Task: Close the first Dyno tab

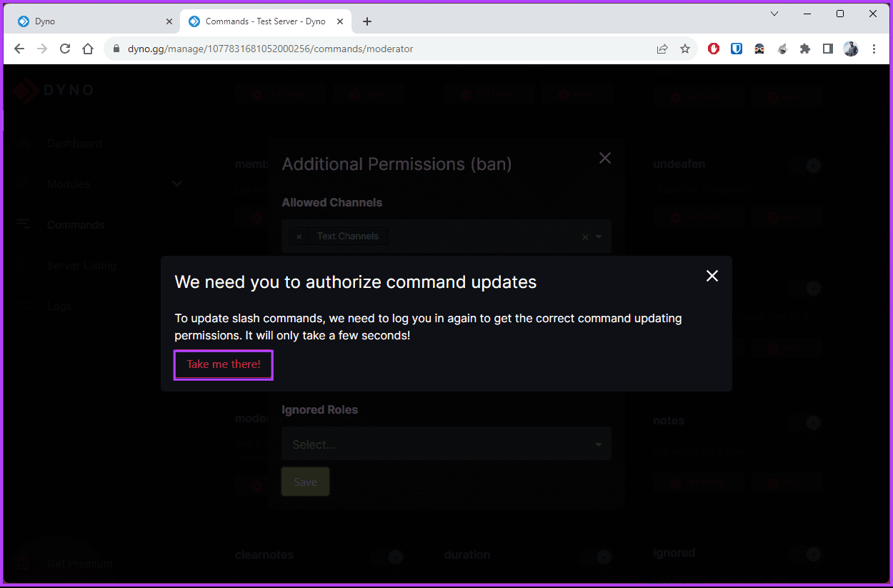Action: 169,21
